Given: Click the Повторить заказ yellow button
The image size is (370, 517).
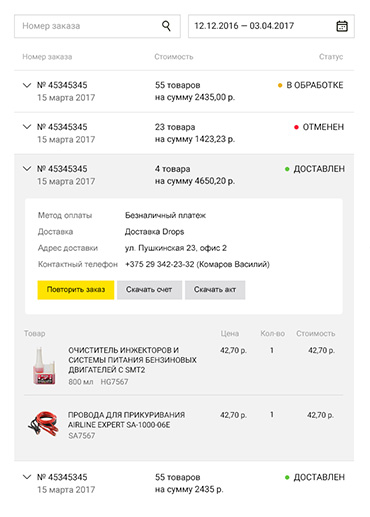Looking at the screenshot, I should (76, 290).
